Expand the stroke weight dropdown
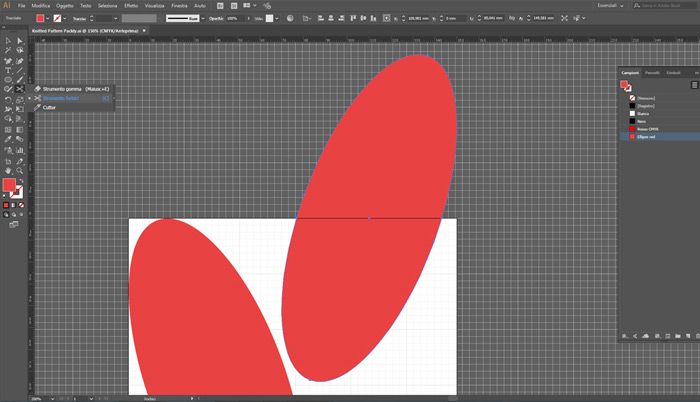 pyautogui.click(x=115, y=18)
